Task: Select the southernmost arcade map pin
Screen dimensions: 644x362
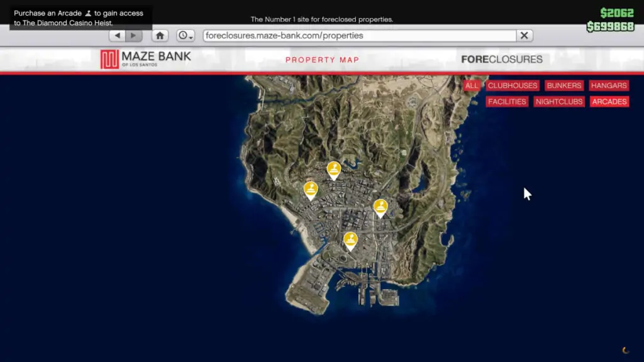Action: coord(350,241)
